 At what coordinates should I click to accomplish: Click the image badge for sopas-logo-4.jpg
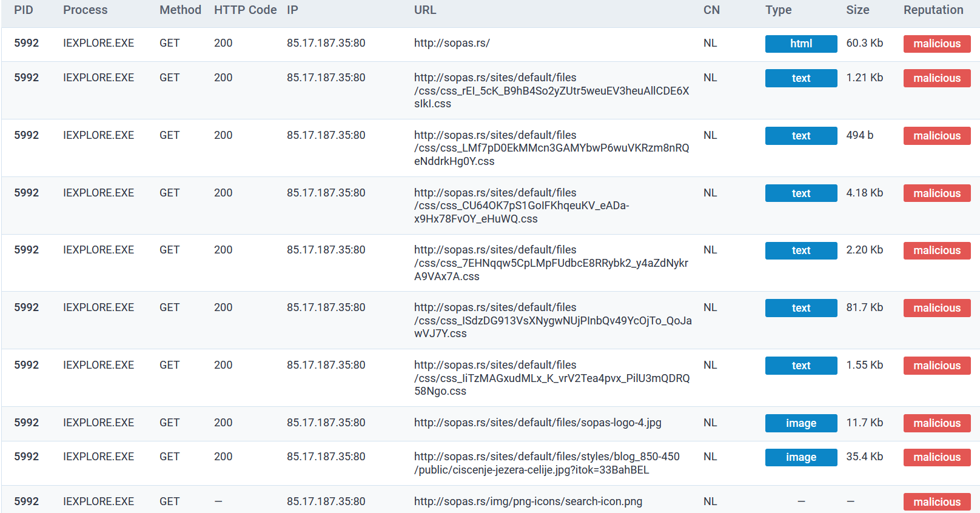click(x=801, y=423)
